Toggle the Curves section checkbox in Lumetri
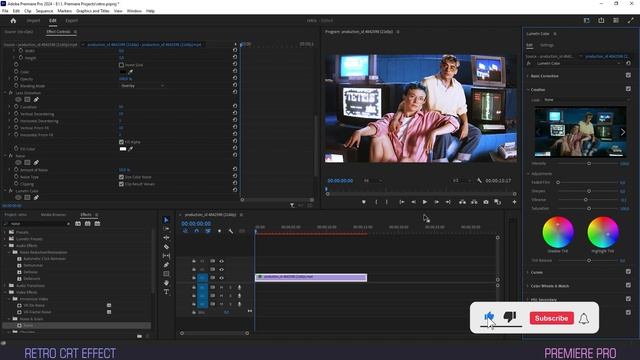Viewport: 640px width, 360px height. tap(628, 272)
